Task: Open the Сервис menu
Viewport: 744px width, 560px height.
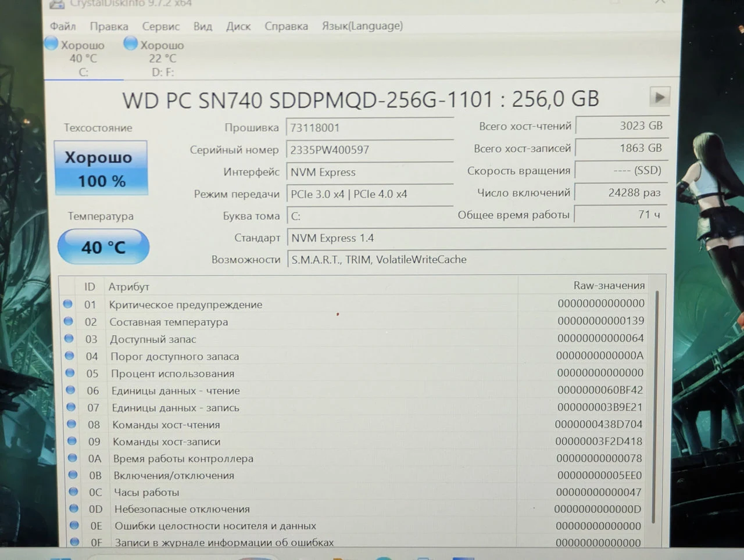Action: (x=161, y=26)
